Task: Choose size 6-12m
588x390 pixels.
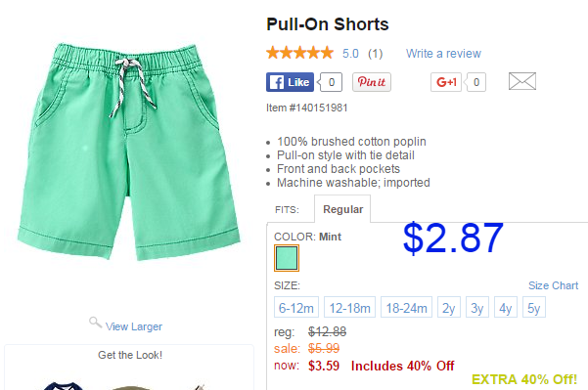Action: 296,307
